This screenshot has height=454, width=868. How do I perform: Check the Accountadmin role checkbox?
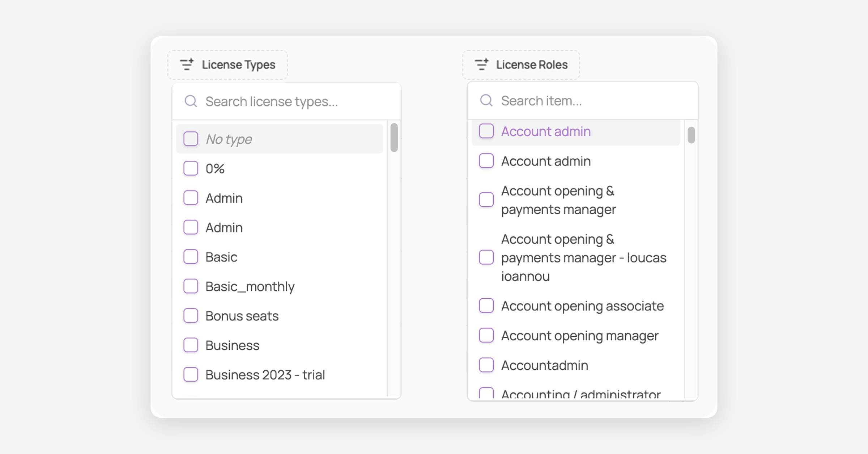(486, 365)
